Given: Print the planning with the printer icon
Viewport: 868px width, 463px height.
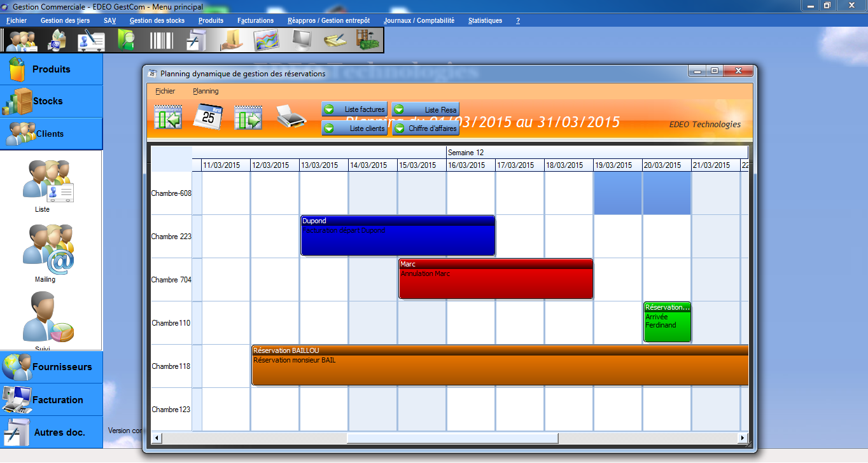Looking at the screenshot, I should [291, 117].
